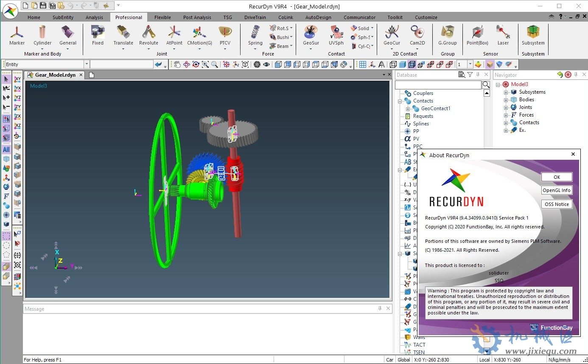Dismiss the About dialog with OK
The height and width of the screenshot is (364, 588).
[557, 177]
